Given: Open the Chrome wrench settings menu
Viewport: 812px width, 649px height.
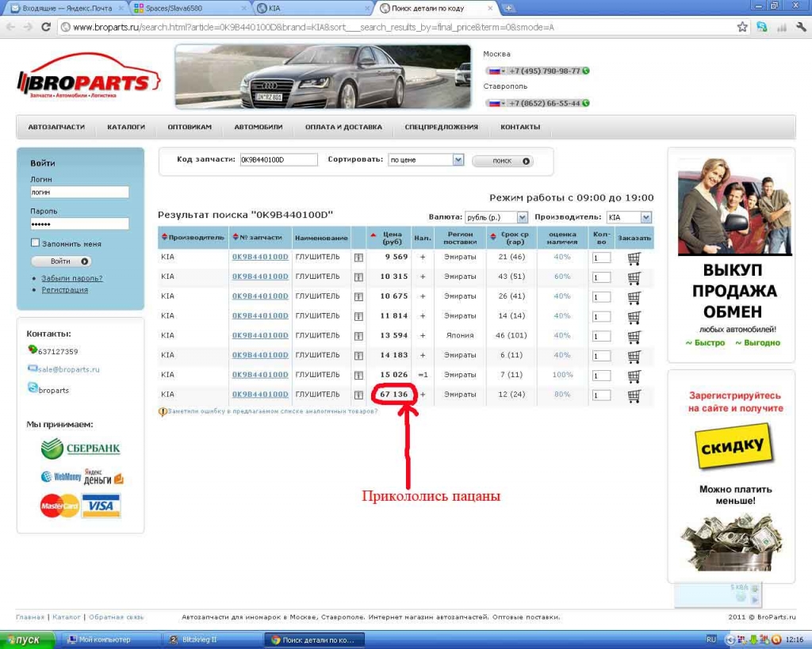Looking at the screenshot, I should coord(800,27).
